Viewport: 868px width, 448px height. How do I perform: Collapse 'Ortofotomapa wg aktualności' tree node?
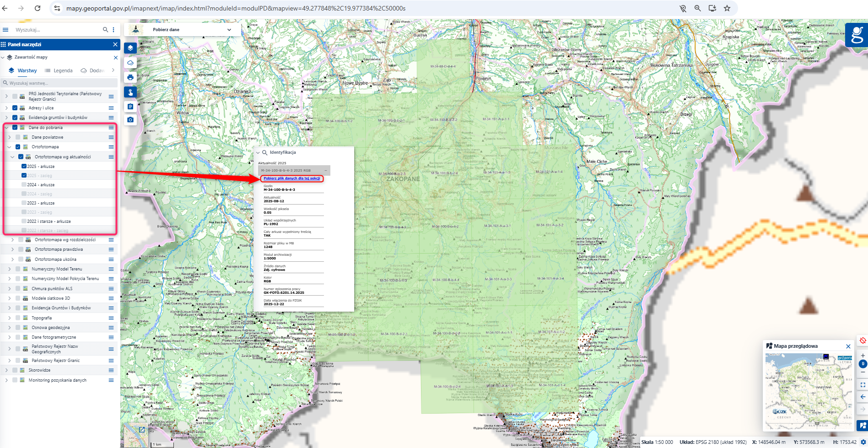[x=12, y=157]
